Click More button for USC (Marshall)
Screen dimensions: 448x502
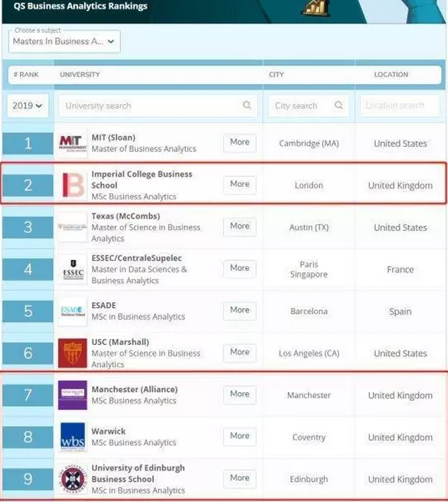pyautogui.click(x=240, y=352)
